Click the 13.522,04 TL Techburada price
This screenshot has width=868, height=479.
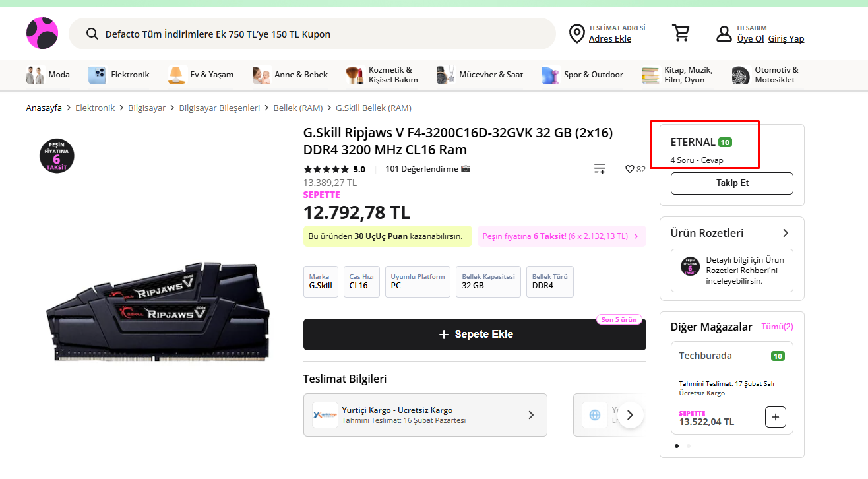[x=706, y=422]
